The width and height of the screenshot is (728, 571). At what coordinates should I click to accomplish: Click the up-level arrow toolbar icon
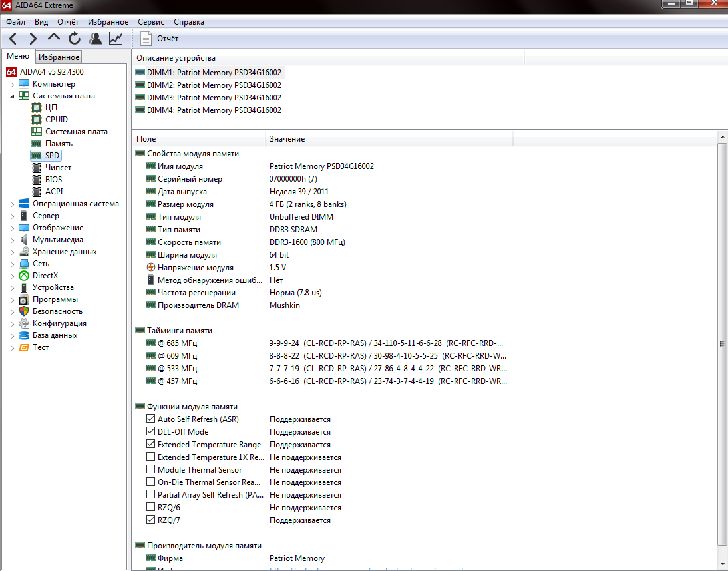[54, 38]
